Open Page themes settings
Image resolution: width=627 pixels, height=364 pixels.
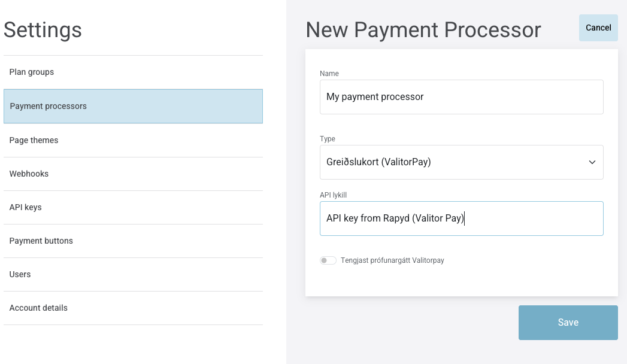coord(133,140)
